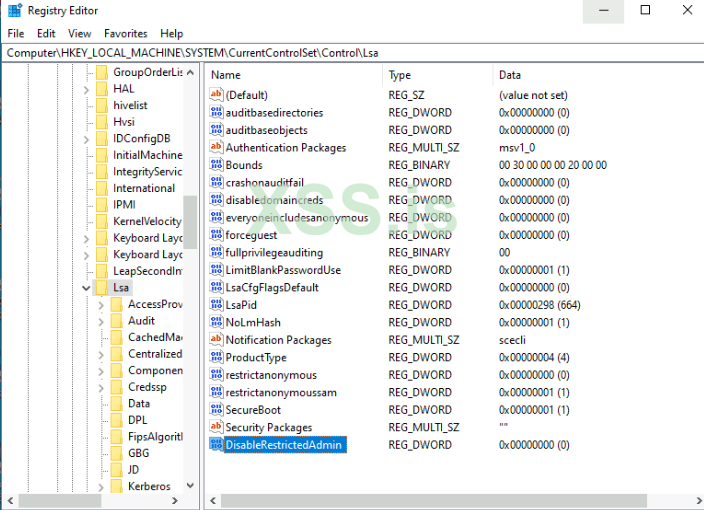The width and height of the screenshot is (704, 510).
Task: Click the Notification Packages string icon
Action: [x=216, y=339]
